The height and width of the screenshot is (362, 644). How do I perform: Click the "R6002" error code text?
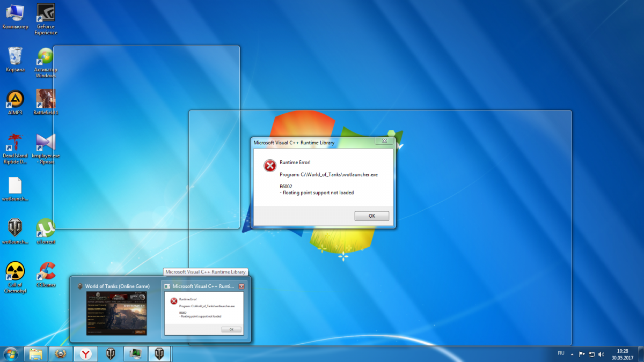(286, 187)
